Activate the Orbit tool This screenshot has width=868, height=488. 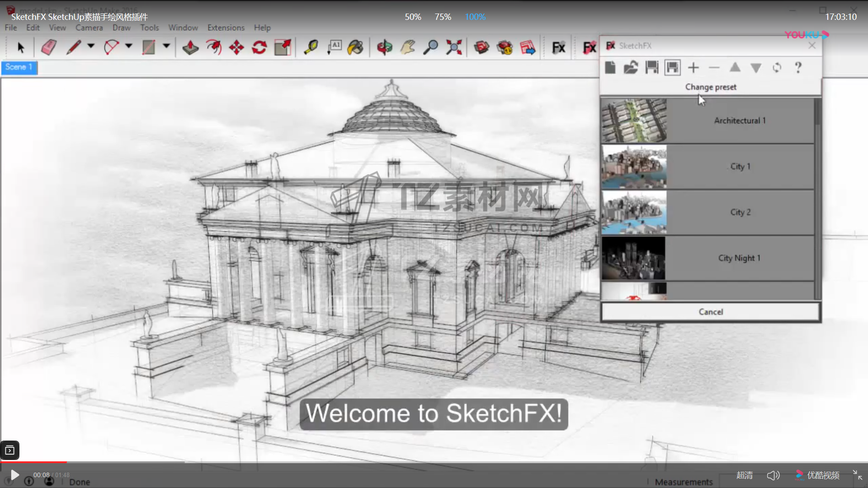point(385,47)
